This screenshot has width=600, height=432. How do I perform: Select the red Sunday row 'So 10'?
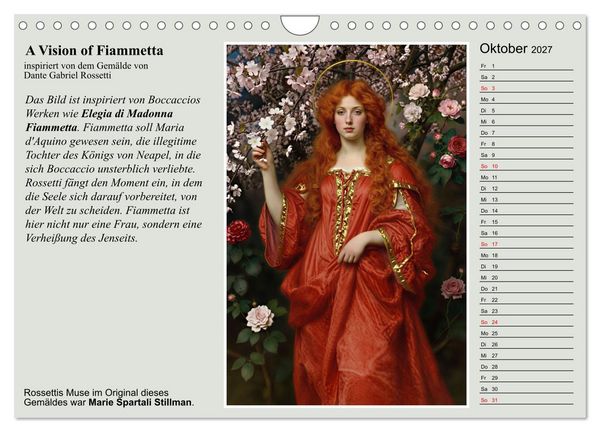(527, 166)
